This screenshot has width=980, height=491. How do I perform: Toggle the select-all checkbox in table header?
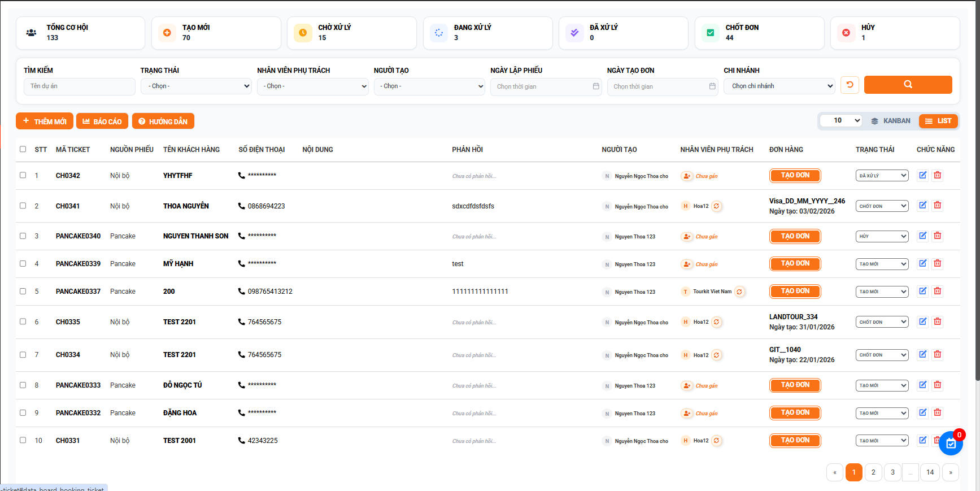coord(23,149)
